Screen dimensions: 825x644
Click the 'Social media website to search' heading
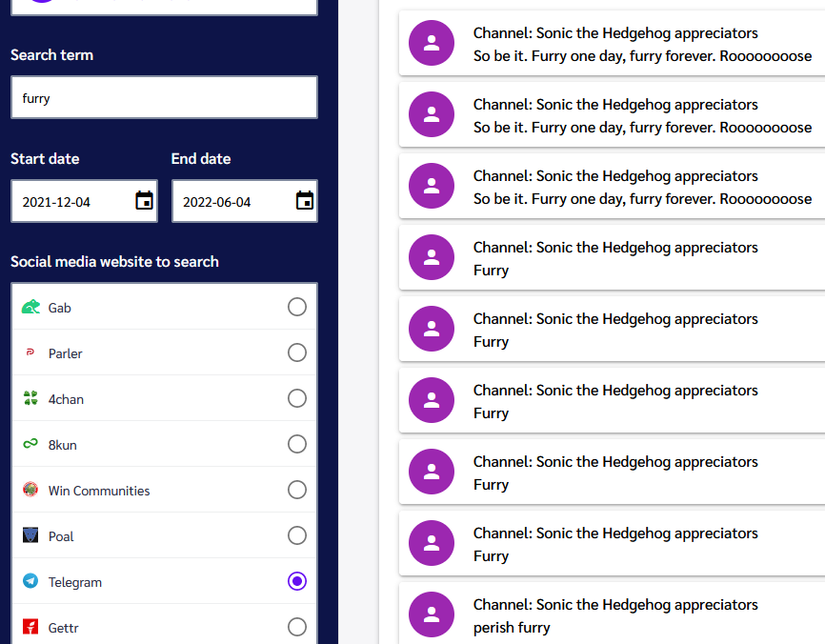coord(114,261)
